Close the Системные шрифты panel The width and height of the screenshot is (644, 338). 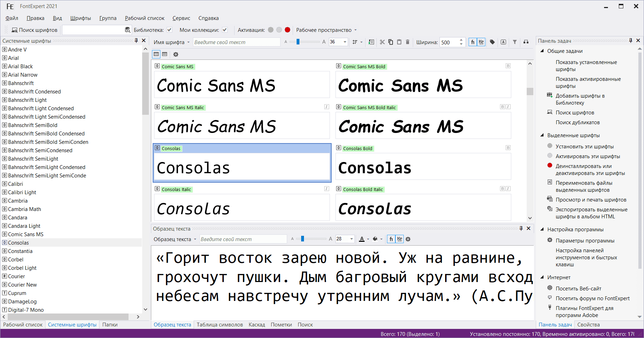coord(144,41)
